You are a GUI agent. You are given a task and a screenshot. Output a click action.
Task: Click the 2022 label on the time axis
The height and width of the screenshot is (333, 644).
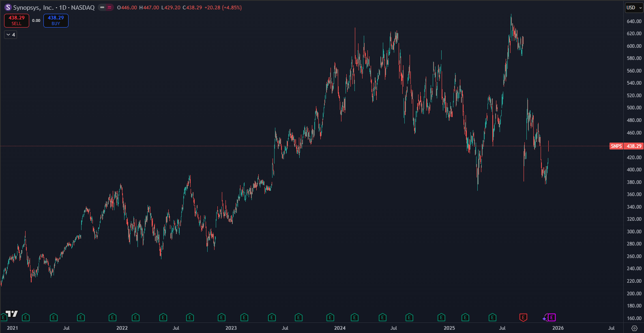click(122, 328)
